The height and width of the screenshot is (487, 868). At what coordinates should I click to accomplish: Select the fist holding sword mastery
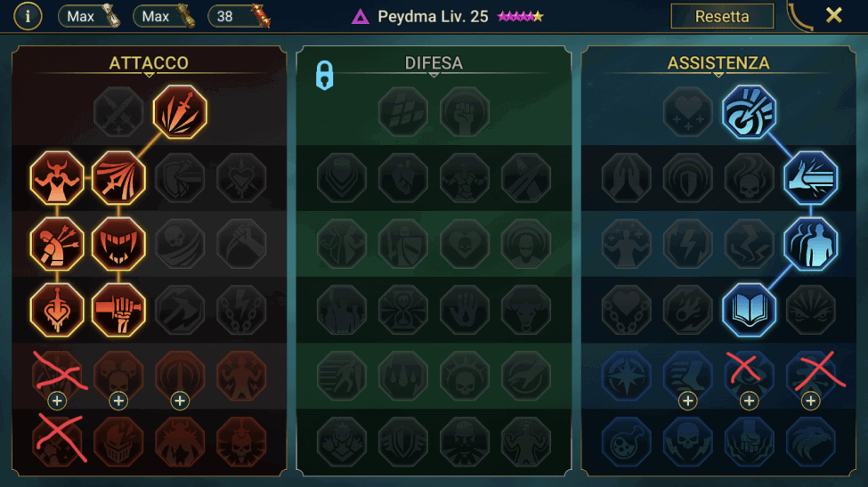118,309
